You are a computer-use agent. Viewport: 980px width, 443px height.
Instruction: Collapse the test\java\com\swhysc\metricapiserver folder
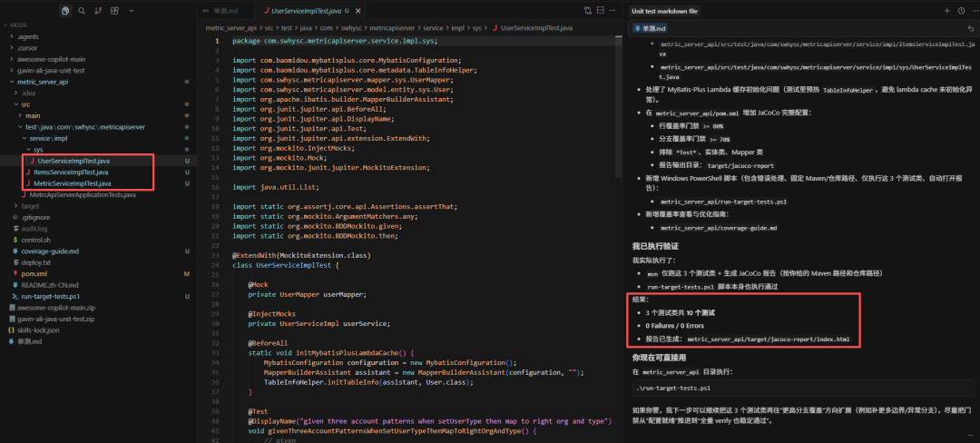coord(85,127)
